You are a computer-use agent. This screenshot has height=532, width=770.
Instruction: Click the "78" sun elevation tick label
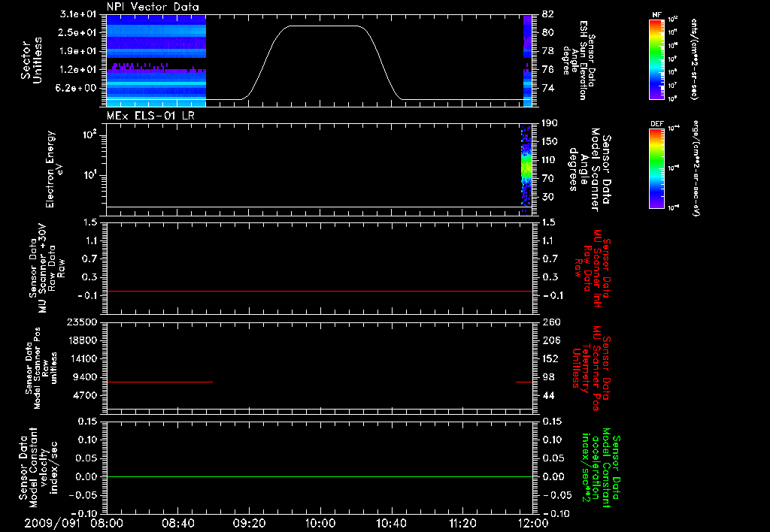(548, 51)
